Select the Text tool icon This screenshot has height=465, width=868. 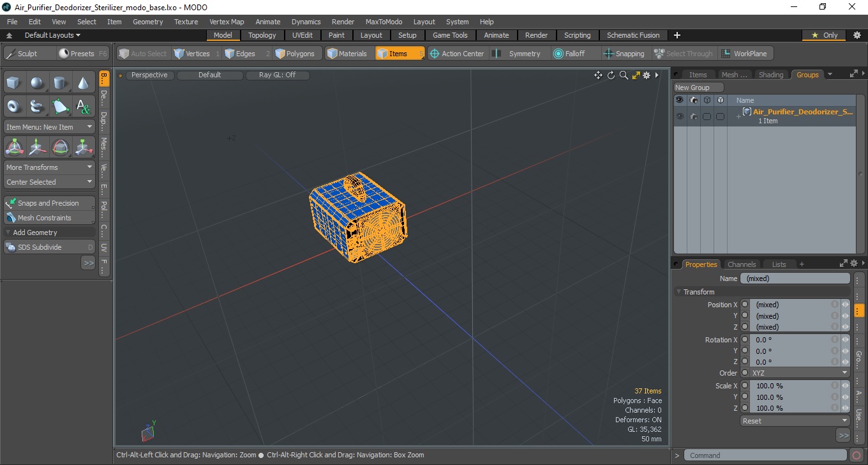[84, 106]
